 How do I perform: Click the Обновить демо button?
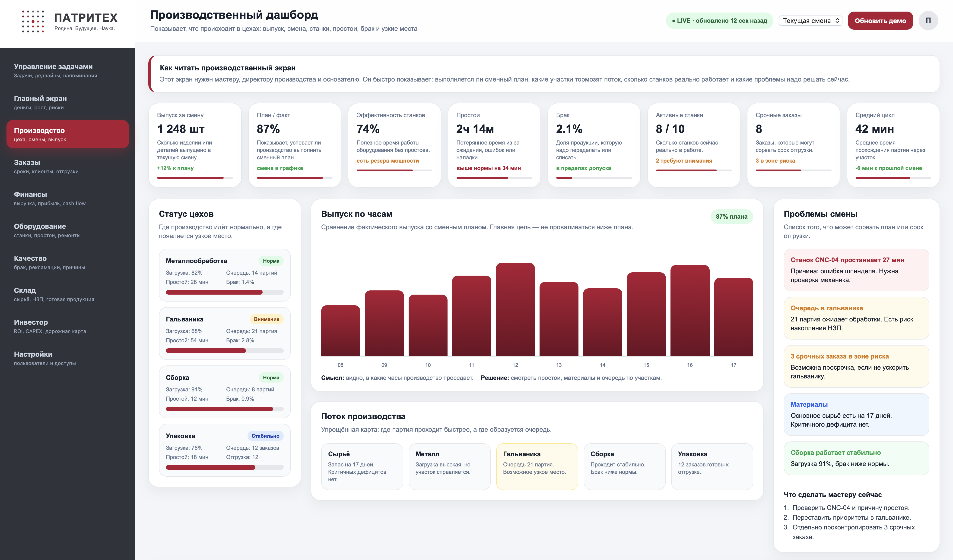click(880, 21)
